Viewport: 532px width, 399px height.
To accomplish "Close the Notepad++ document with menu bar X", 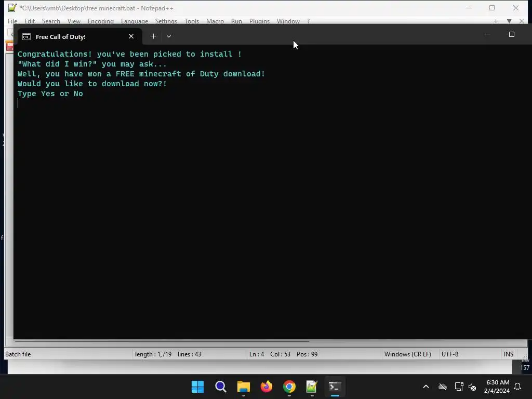I will pyautogui.click(x=522, y=21).
